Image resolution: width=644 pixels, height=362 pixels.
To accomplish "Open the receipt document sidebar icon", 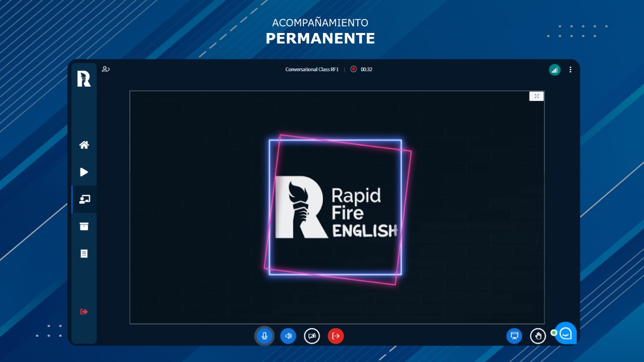I will 84,254.
